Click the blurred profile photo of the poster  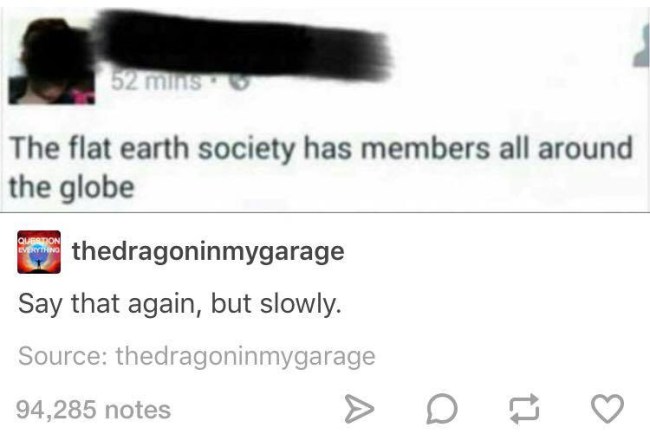point(51,61)
